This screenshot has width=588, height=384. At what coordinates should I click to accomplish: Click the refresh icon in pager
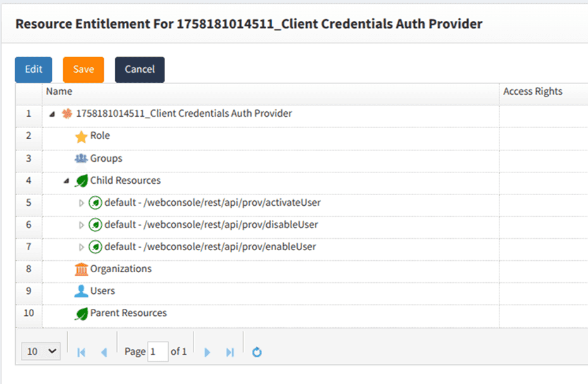tap(257, 352)
